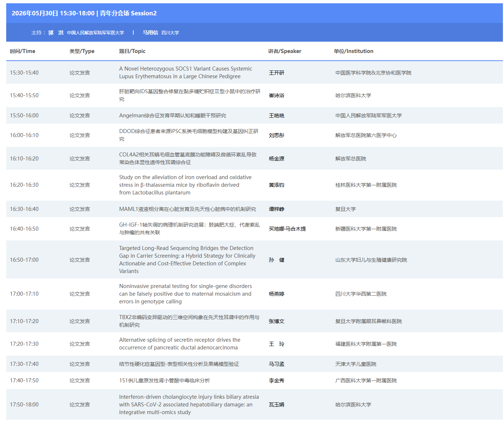Select speaker 张博文
The image size is (504, 432).
pyautogui.click(x=276, y=321)
